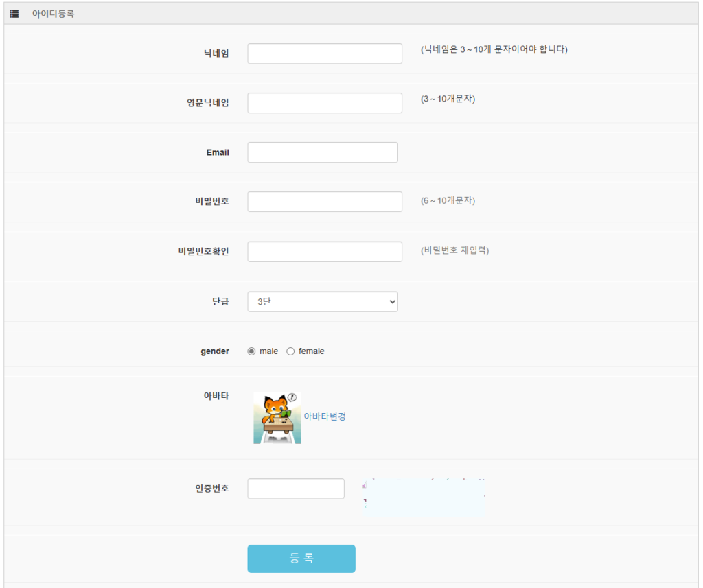Click the '(6~10개문자)' password hint

click(x=448, y=201)
